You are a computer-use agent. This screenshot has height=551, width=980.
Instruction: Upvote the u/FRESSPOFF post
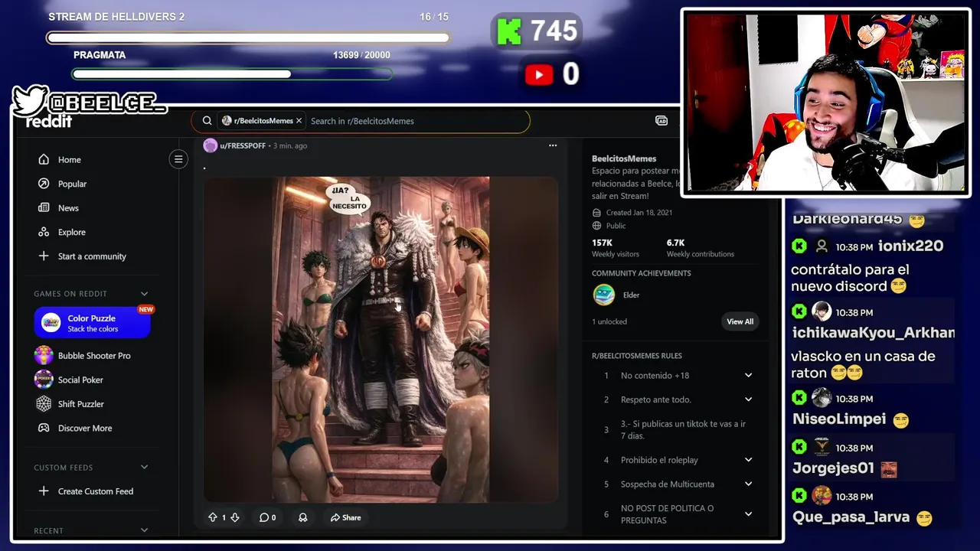click(x=213, y=517)
